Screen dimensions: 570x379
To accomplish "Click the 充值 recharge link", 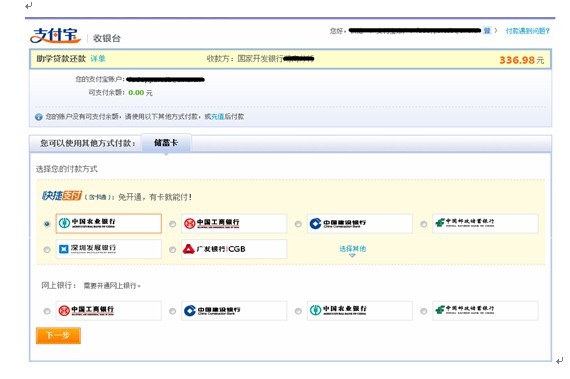I will 217,117.
